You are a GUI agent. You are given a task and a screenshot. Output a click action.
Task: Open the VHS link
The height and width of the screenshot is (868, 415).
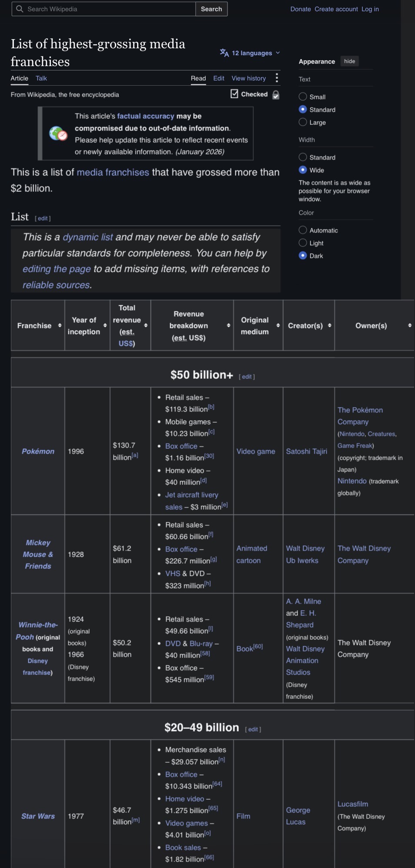pyautogui.click(x=173, y=574)
